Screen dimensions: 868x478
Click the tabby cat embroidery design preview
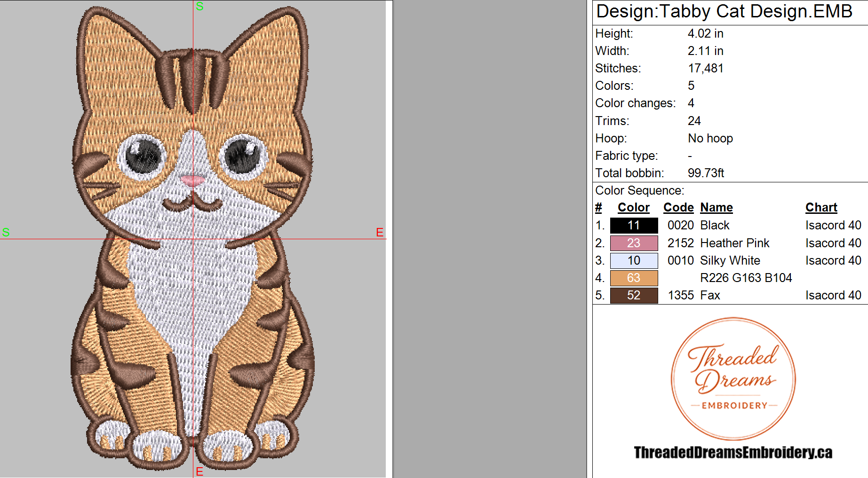coord(192,238)
